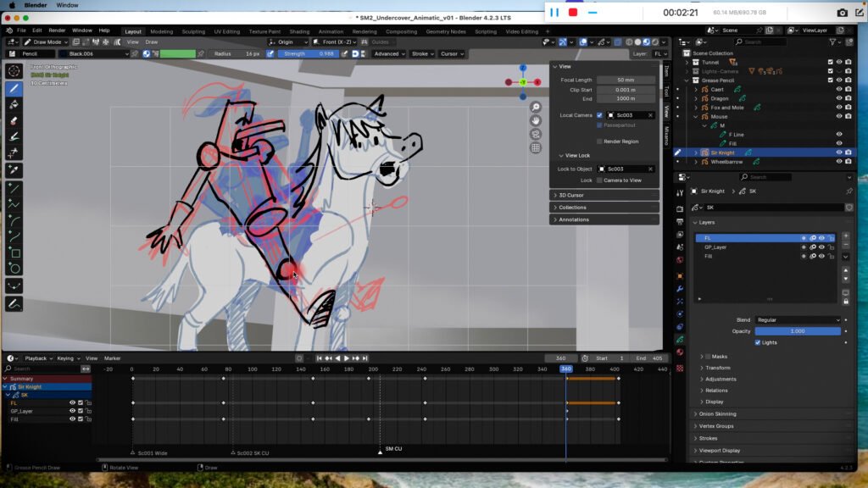Open the Keying menu in timeline
The image size is (868, 488).
tap(67, 358)
